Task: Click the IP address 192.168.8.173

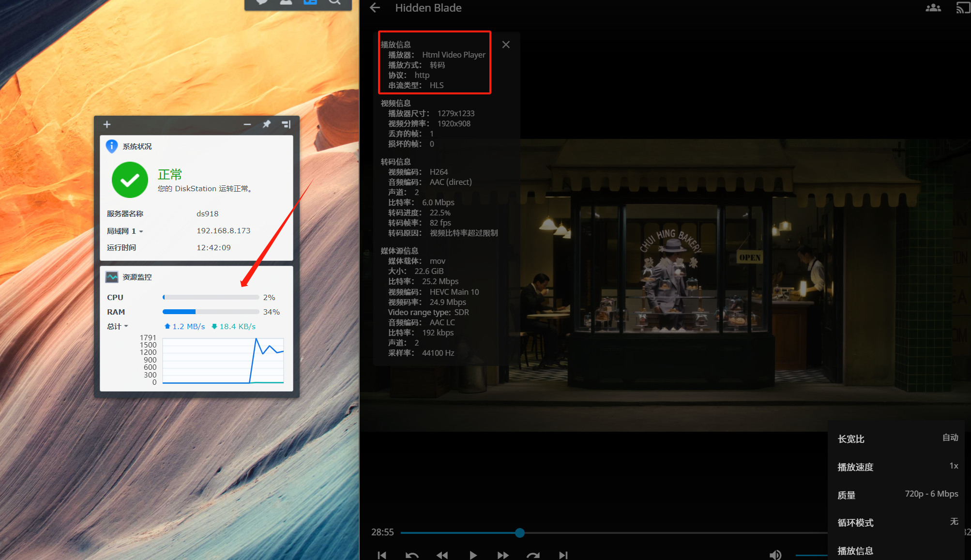Action: click(x=224, y=231)
